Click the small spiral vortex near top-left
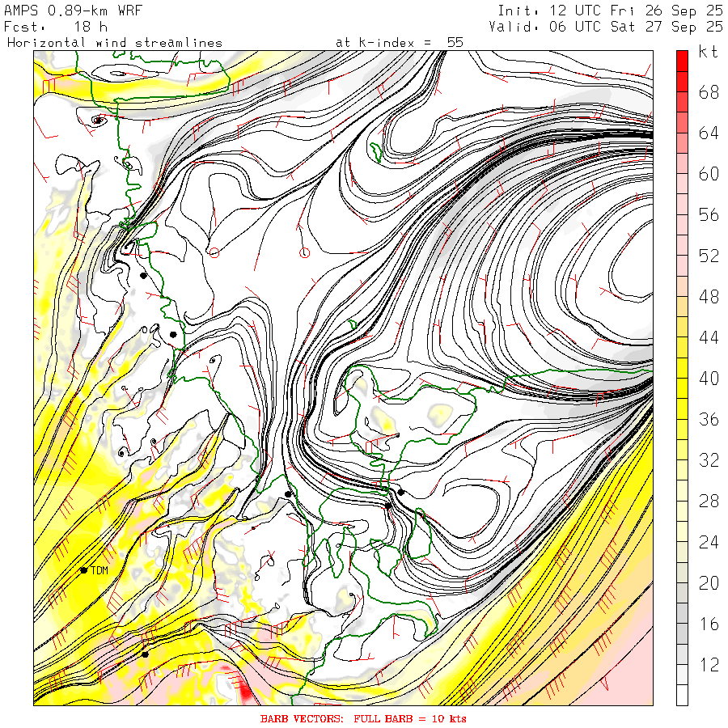 coord(99,121)
